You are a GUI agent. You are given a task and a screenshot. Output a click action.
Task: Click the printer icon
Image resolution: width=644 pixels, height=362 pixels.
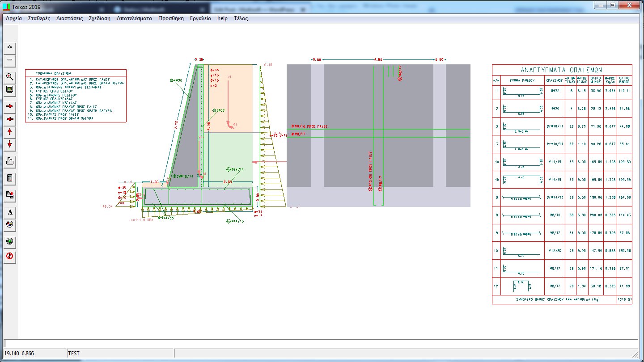click(x=10, y=161)
